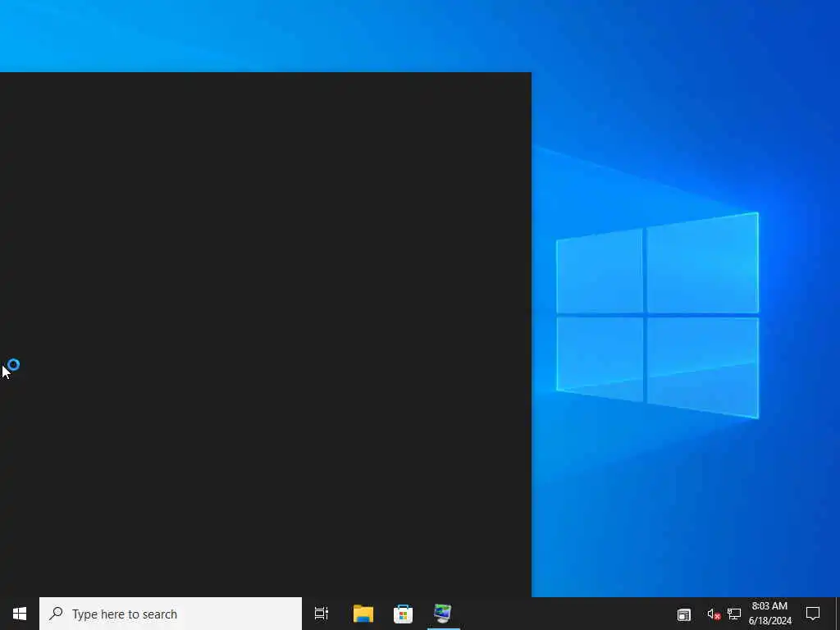Open News and interests tray icon
The image size is (840, 630).
[683, 614]
